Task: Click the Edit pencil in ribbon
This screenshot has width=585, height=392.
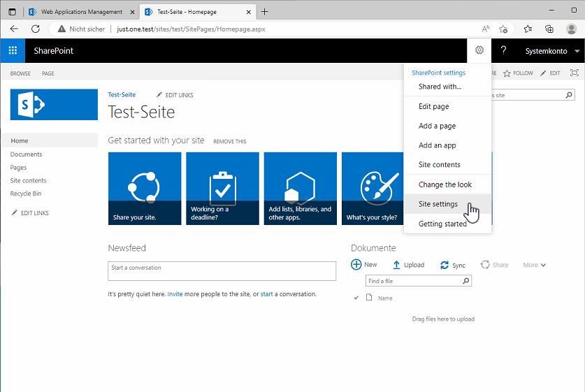Action: click(x=543, y=73)
